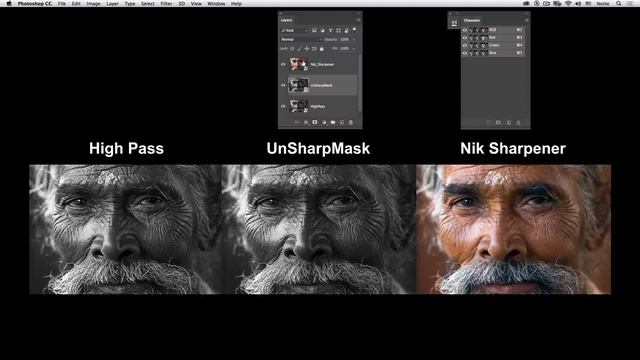
Task: Select the Blue channel row
Action: [493, 53]
